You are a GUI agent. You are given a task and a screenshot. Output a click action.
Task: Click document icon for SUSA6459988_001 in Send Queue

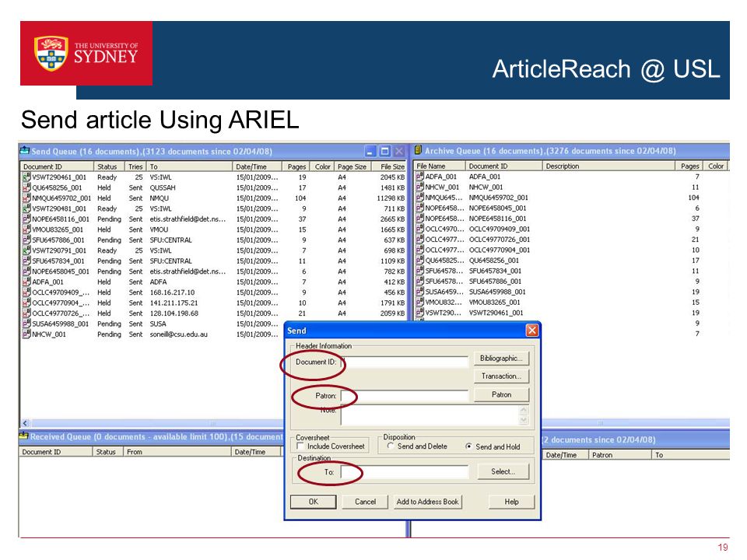pyautogui.click(x=26, y=324)
